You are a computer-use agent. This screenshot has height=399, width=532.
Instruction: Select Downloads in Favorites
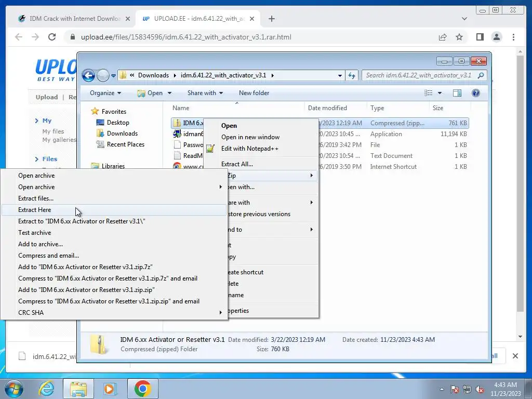pos(122,134)
